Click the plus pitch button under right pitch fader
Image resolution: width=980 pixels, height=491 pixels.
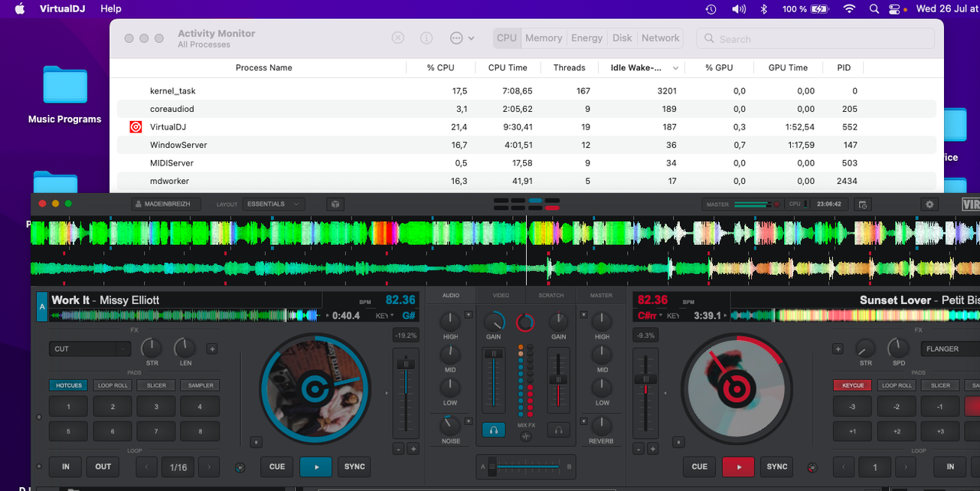(653, 449)
